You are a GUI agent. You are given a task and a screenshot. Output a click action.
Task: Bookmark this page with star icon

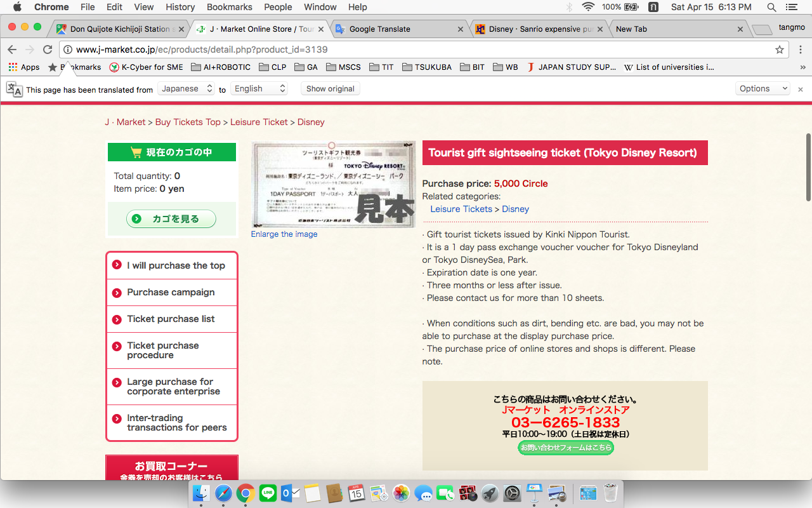780,50
